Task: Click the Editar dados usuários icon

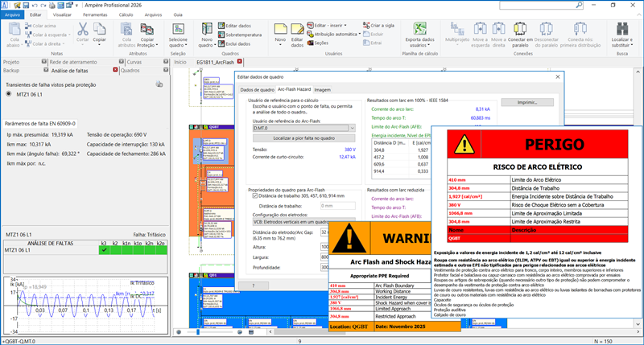Action: 297,31
